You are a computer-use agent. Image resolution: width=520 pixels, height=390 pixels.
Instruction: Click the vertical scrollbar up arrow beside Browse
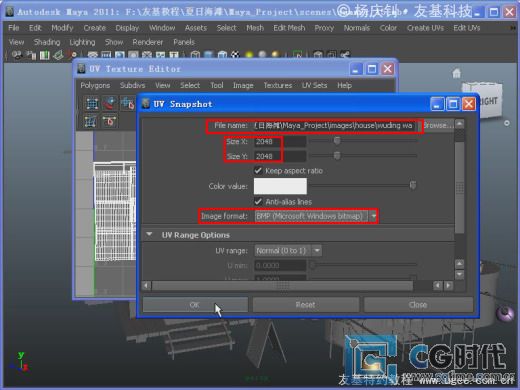[460, 124]
